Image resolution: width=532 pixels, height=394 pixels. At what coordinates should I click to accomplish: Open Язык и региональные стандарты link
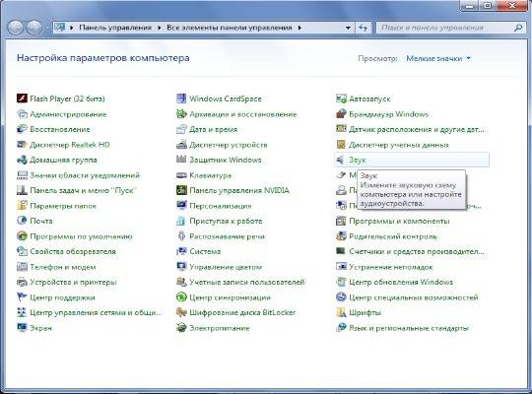coord(409,328)
